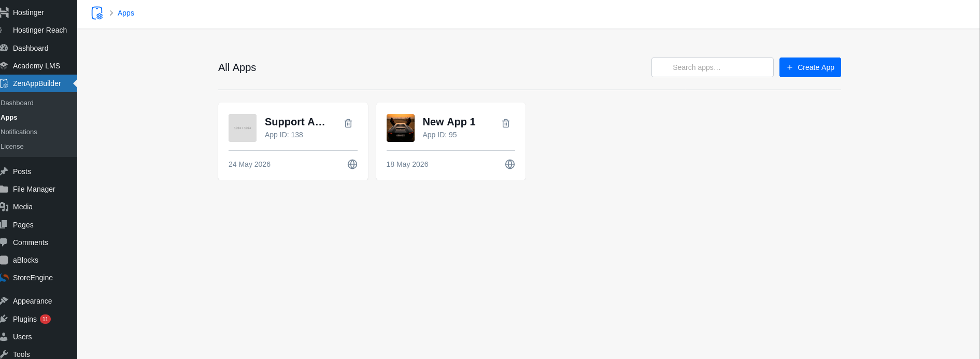Click the Pages stacked sheets icon
This screenshot has width=980, height=359.
tap(4, 225)
